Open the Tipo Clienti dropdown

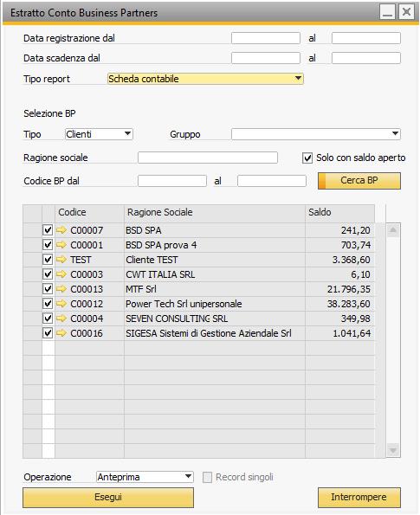[x=99, y=134]
